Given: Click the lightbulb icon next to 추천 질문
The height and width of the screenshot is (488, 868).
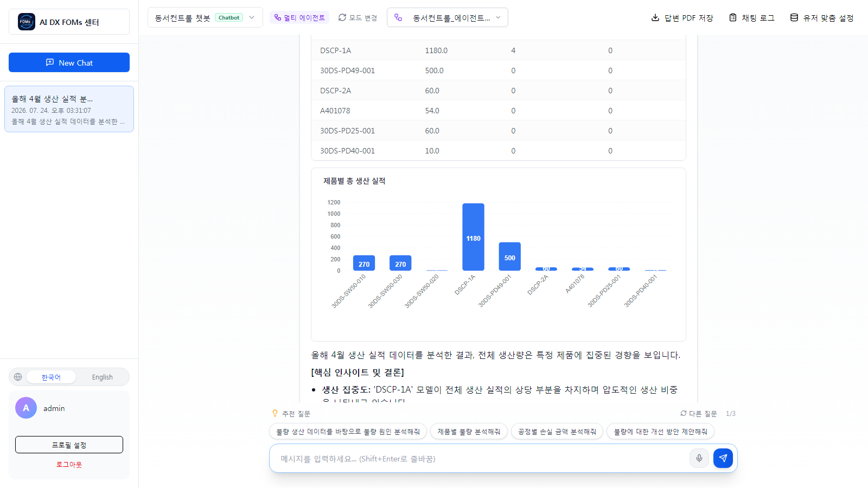Looking at the screenshot, I should (275, 413).
